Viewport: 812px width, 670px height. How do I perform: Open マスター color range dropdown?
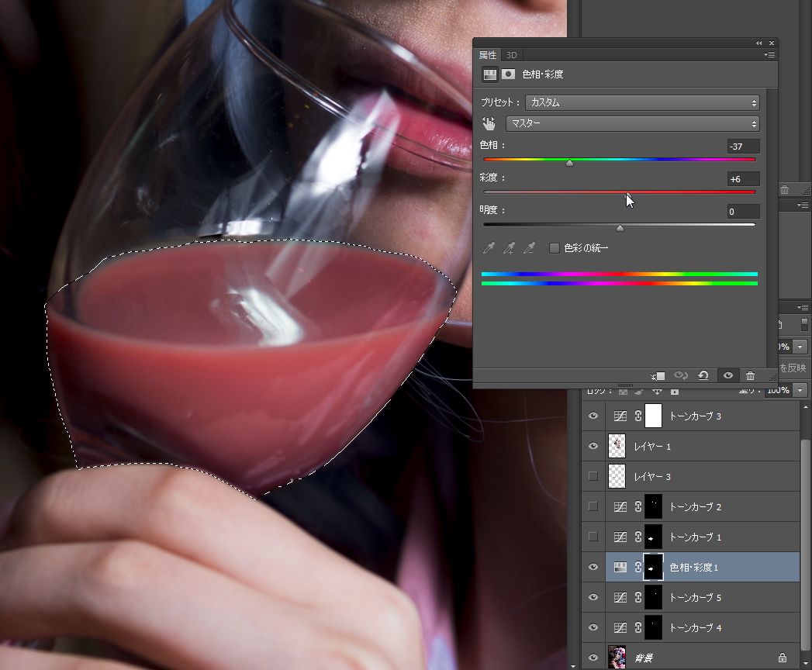(x=633, y=123)
